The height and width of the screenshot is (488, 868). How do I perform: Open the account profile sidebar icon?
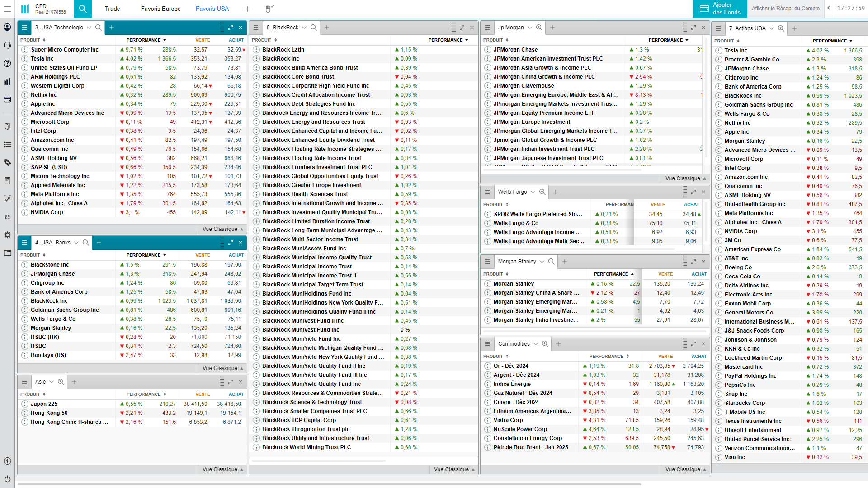coord(7,27)
